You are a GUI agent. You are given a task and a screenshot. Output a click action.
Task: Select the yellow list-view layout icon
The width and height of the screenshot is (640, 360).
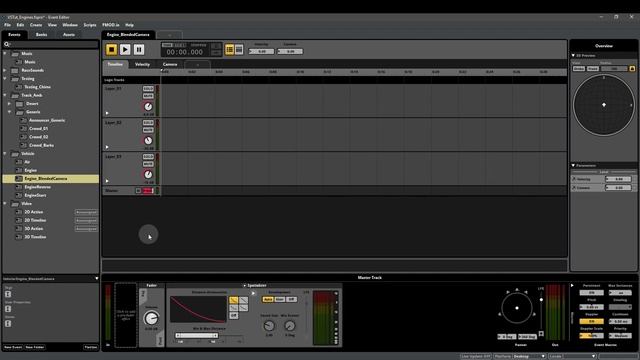[230, 49]
